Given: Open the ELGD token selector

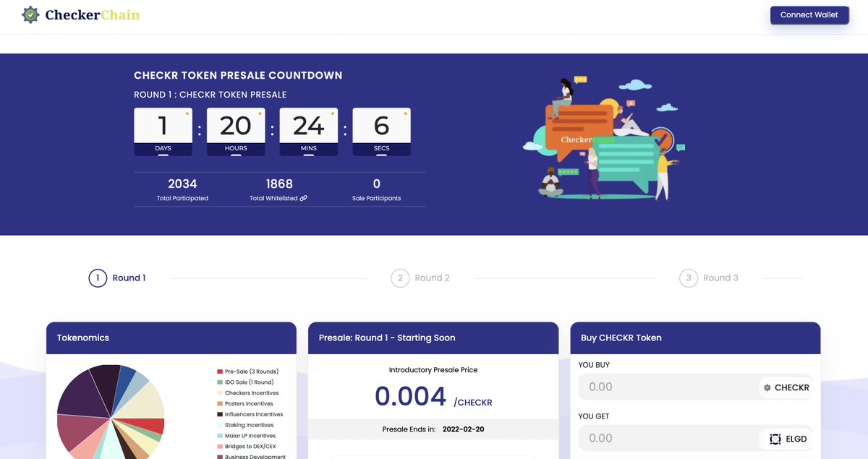Looking at the screenshot, I should click(x=785, y=438).
